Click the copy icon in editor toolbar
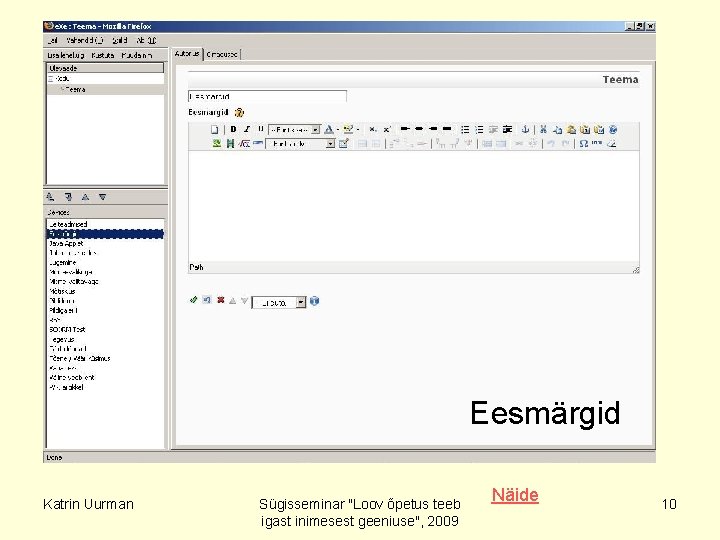The image size is (720, 540). 557,130
